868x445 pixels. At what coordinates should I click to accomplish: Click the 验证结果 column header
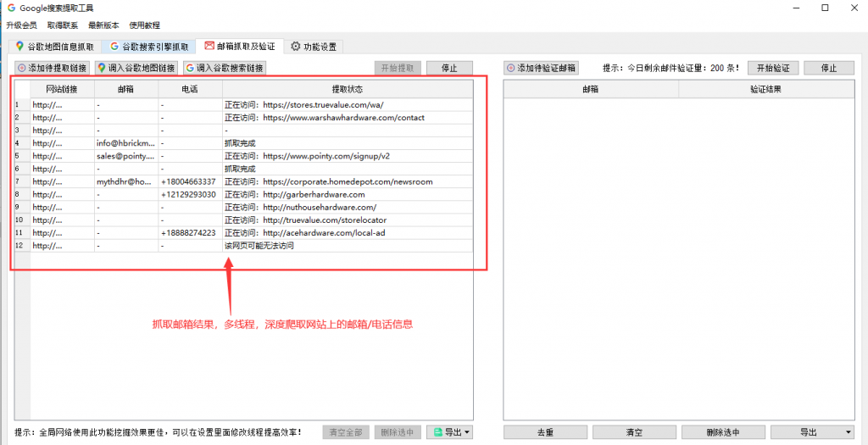pyautogui.click(x=766, y=89)
